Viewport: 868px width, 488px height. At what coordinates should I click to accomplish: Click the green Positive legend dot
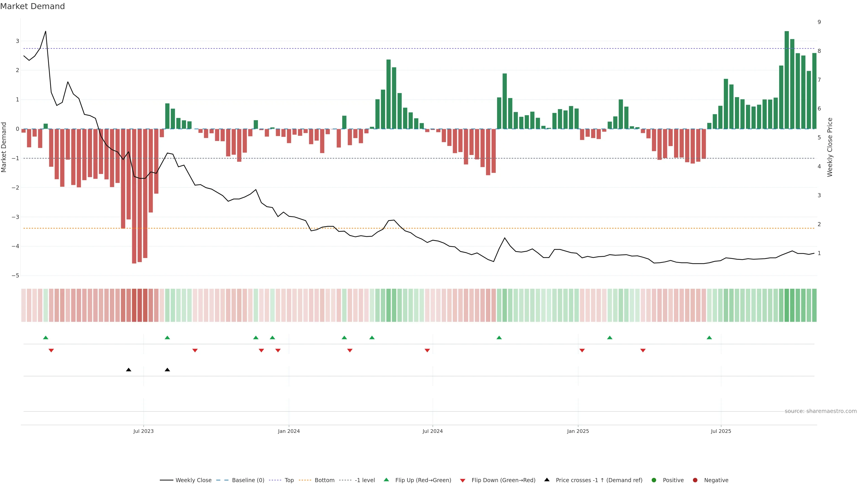point(654,480)
